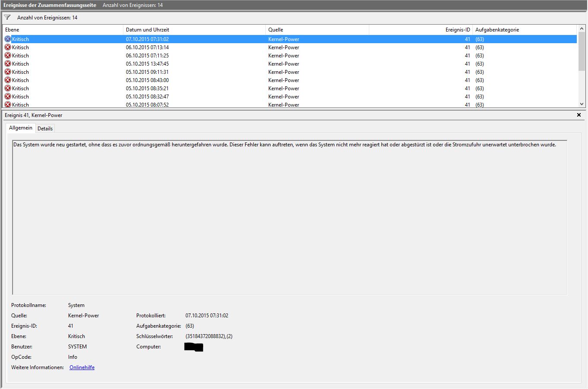The width and height of the screenshot is (588, 389).
Task: Click the Protokolliert value 07.10.2015 07:31:02
Action: pyautogui.click(x=207, y=316)
